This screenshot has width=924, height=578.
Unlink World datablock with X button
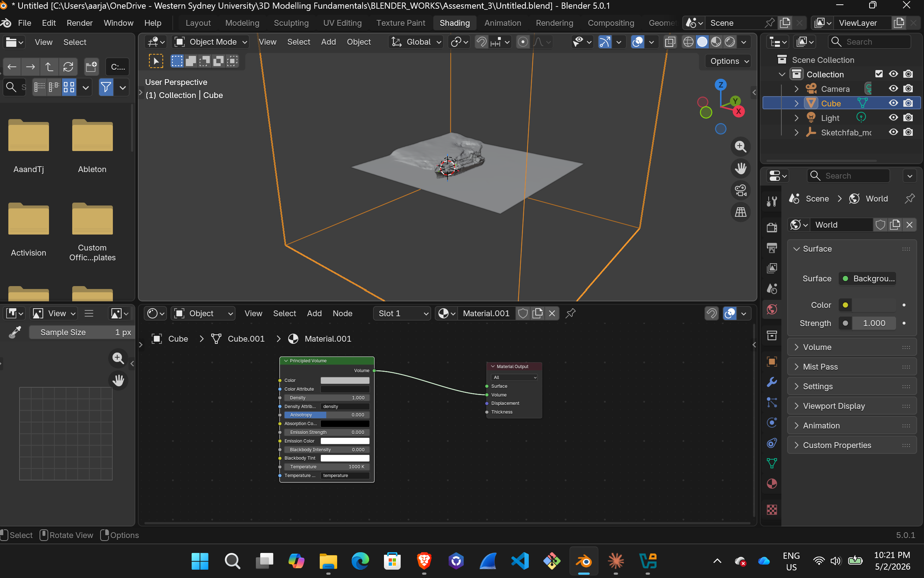pyautogui.click(x=909, y=225)
